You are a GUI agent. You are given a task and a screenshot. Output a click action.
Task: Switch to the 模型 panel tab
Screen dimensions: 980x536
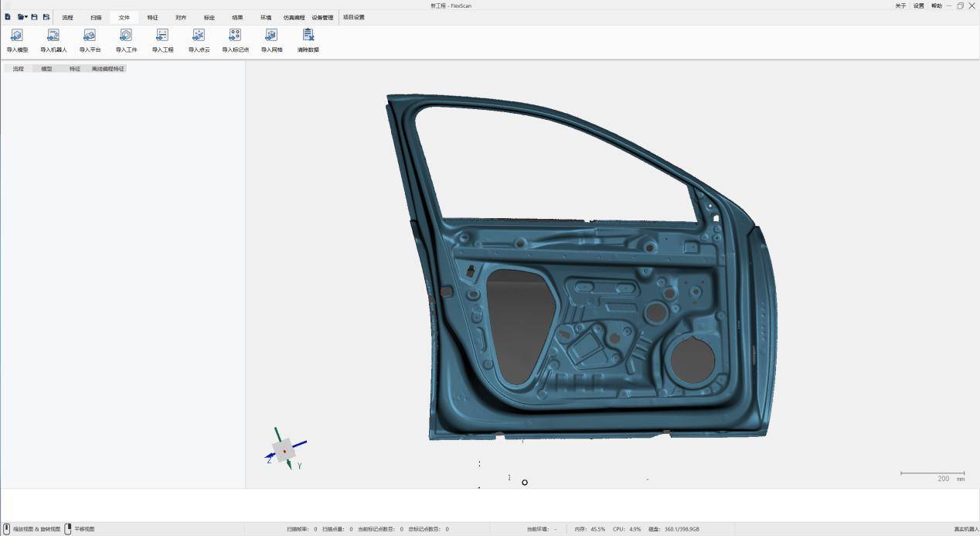[46, 68]
